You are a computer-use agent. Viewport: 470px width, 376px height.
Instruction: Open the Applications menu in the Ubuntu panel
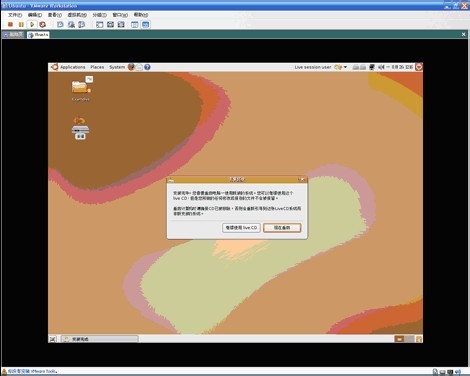point(73,67)
